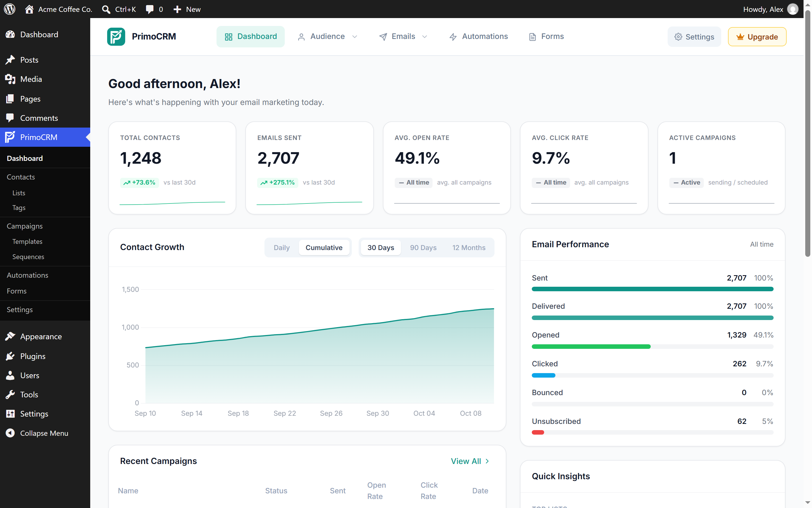Viewport: 812px width, 508px height.
Task: Click the Clicked progress bar
Action: [x=652, y=375]
